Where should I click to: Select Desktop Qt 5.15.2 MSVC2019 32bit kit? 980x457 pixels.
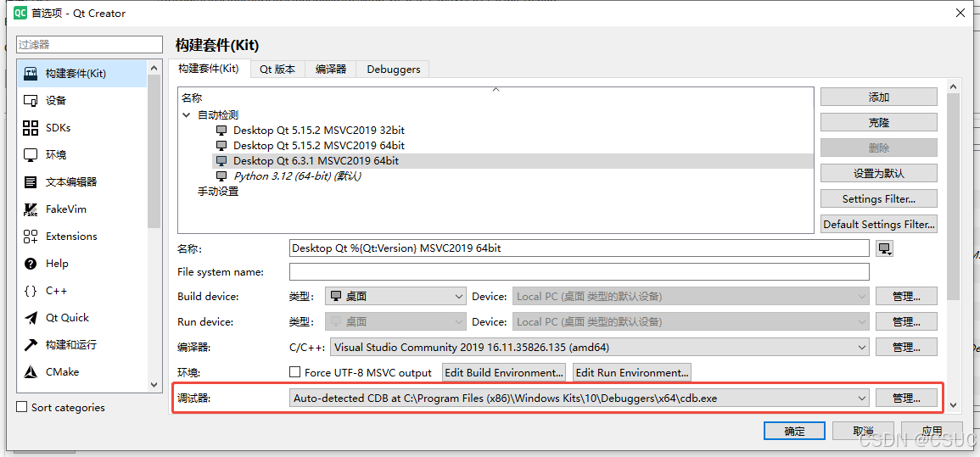coord(319,131)
